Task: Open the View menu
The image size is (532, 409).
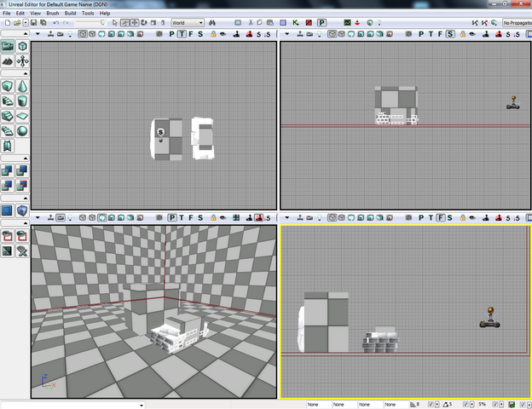Action: [x=35, y=14]
